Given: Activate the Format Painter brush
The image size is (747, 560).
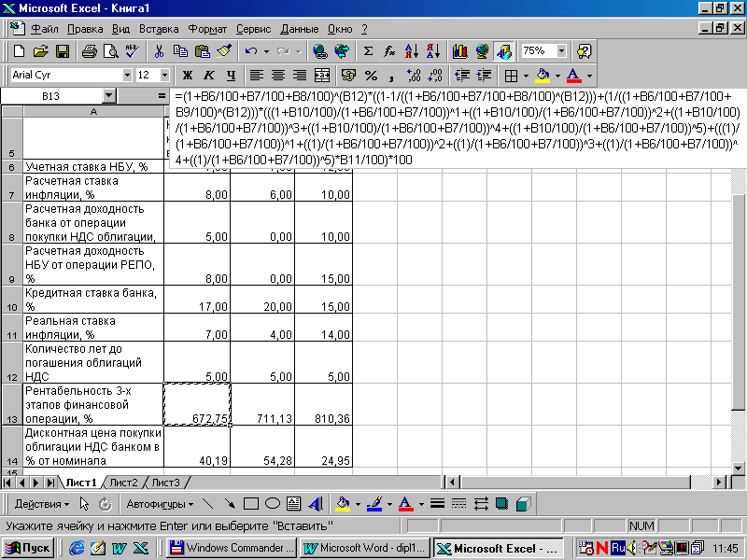Looking at the screenshot, I should 224,51.
